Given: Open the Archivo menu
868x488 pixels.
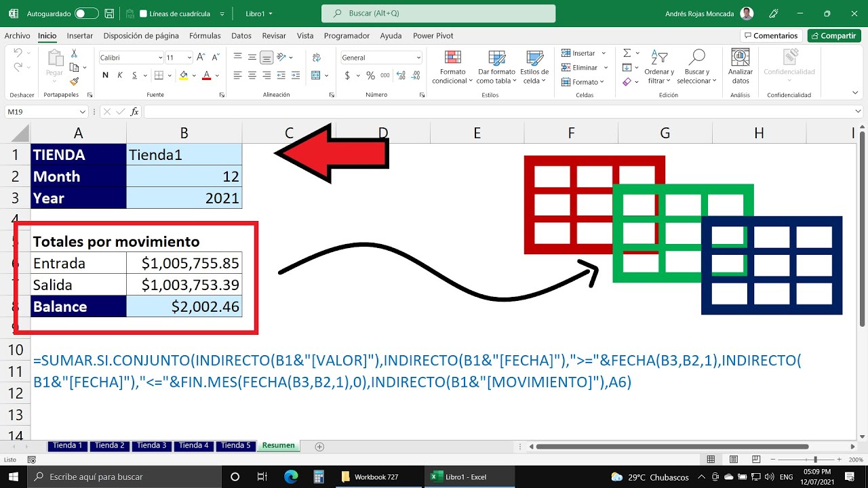Looking at the screenshot, I should point(17,36).
